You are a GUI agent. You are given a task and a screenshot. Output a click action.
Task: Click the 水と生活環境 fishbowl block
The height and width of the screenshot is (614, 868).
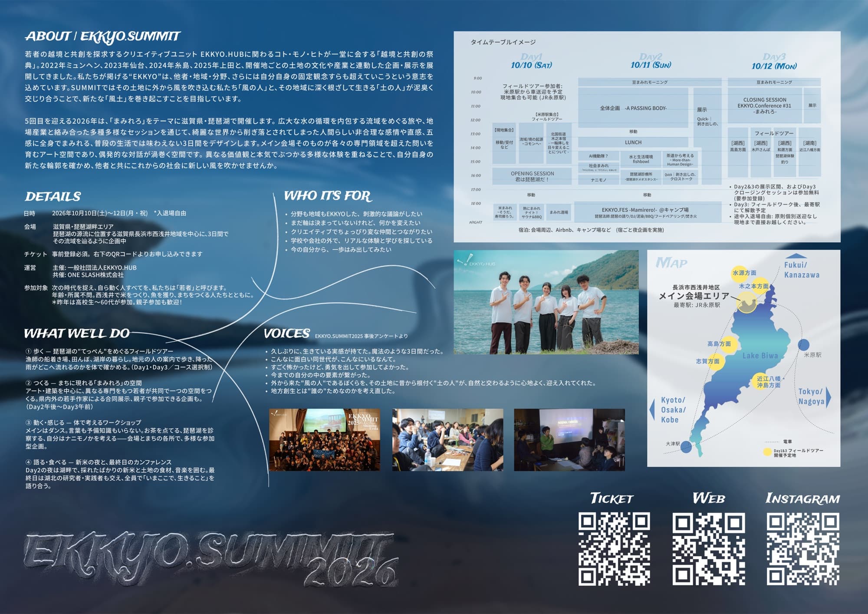[x=641, y=159]
